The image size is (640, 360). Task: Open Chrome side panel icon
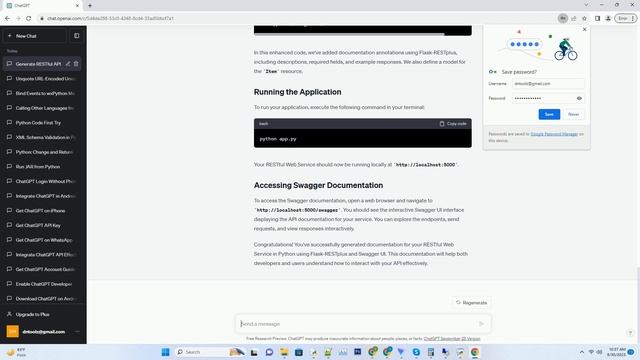coord(597,18)
